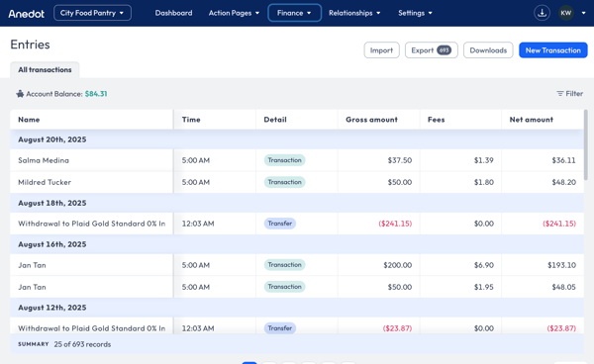The image size is (594, 364).
Task: Open the Downloads button
Action: pyautogui.click(x=488, y=50)
